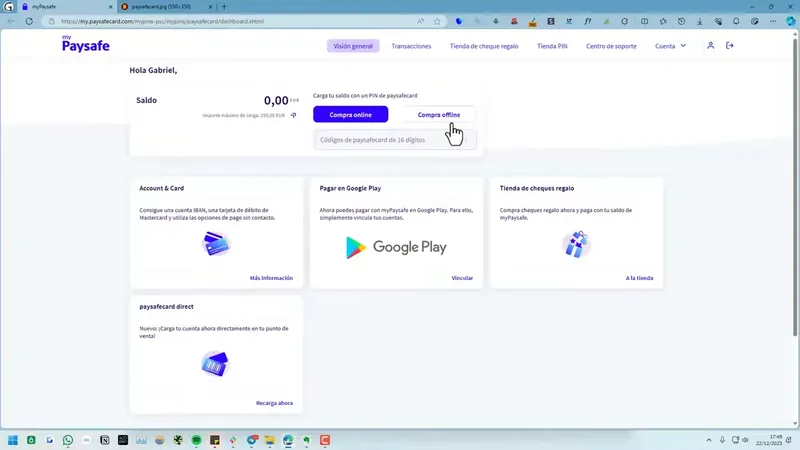Go back using the browser back arrow

click(x=11, y=21)
